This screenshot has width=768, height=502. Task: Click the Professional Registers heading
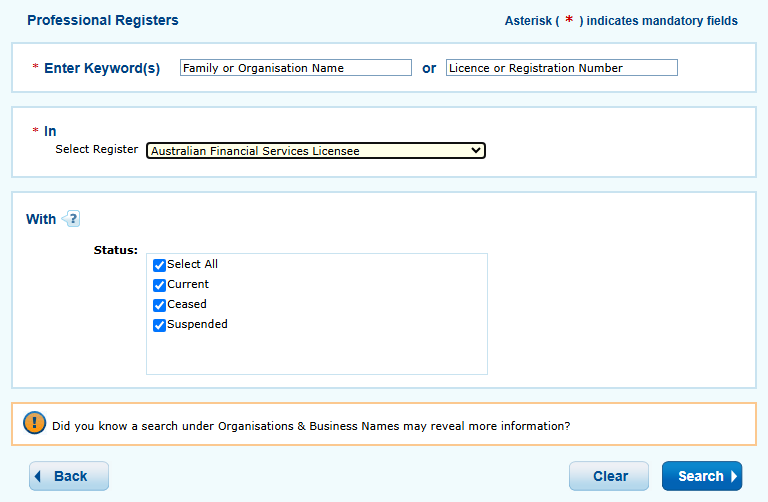point(103,20)
